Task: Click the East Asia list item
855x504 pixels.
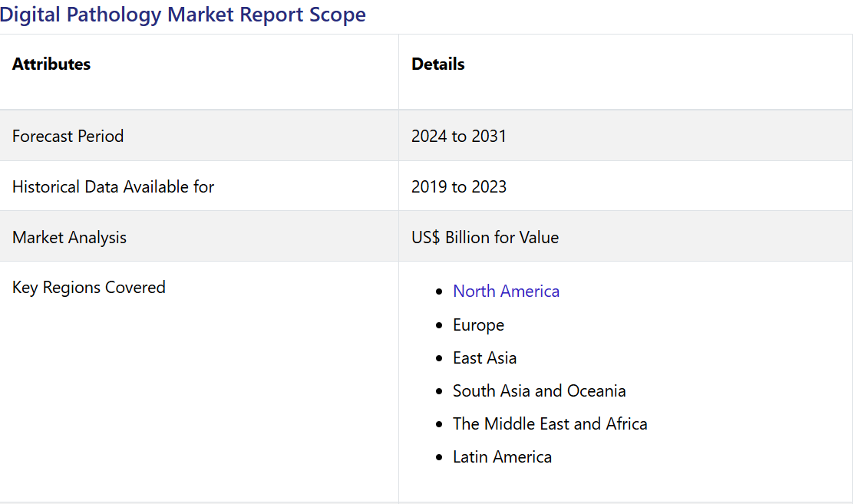Action: [x=484, y=358]
